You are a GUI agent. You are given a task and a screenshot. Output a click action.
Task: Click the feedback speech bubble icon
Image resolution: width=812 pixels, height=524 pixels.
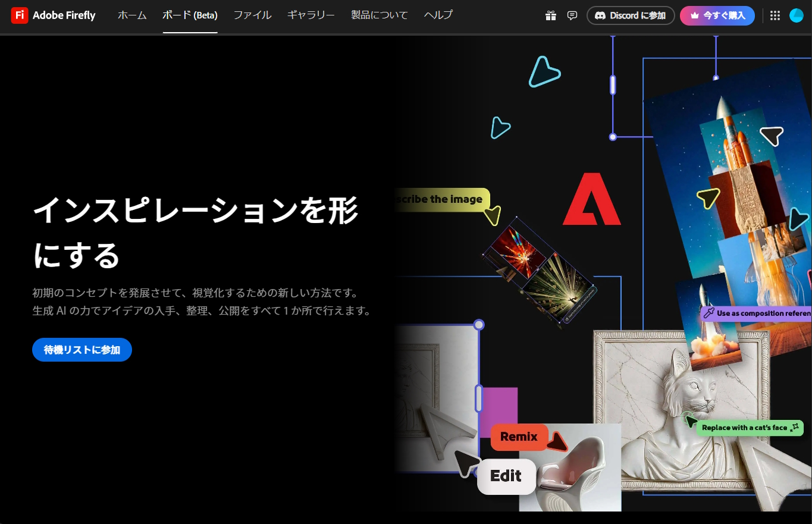(572, 15)
